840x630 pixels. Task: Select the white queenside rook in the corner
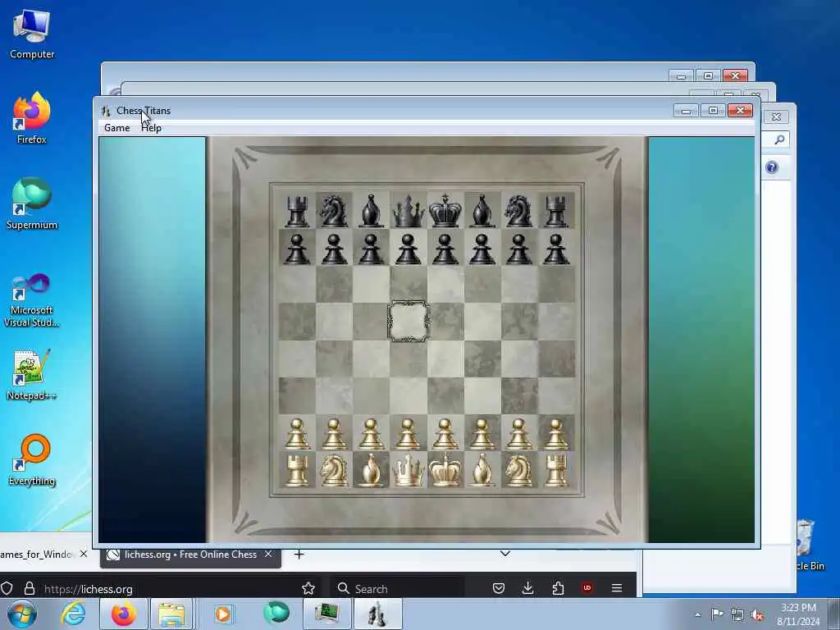(x=297, y=470)
